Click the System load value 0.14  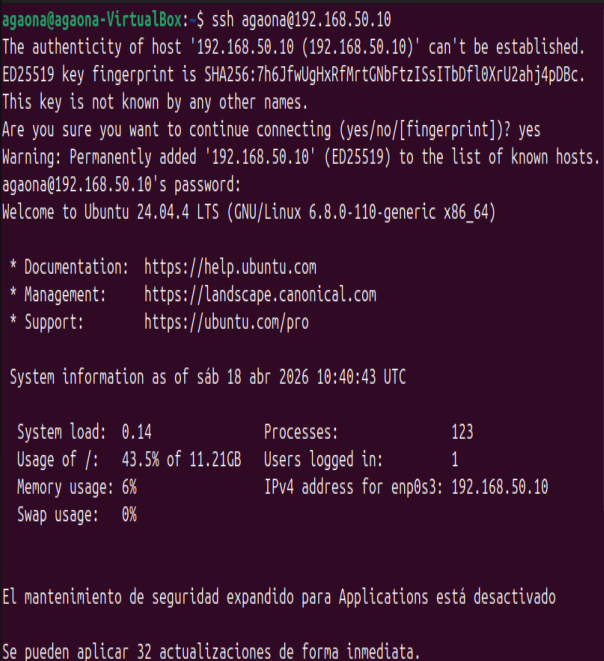tap(136, 433)
